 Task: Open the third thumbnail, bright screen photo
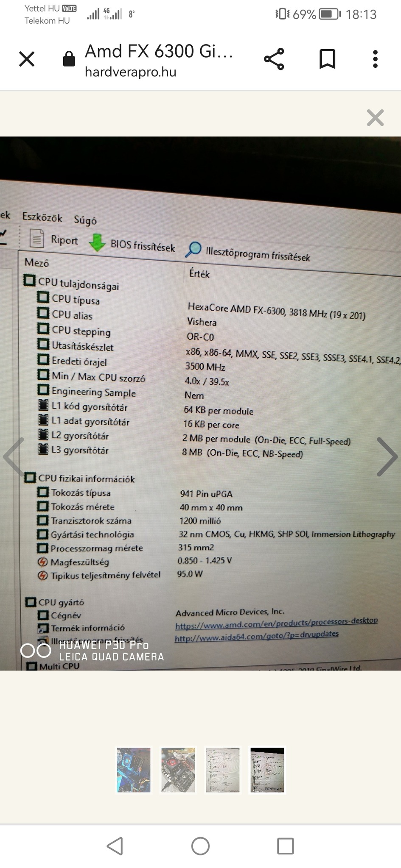[223, 770]
